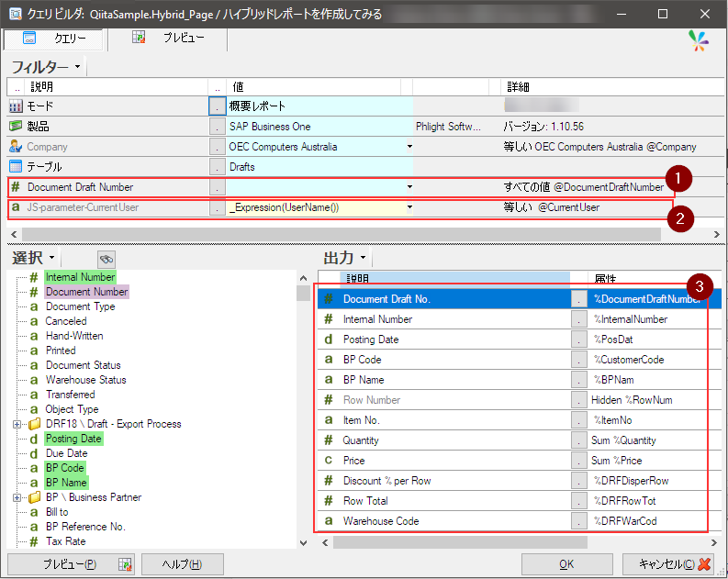Click the モード row chart icon

[x=16, y=106]
